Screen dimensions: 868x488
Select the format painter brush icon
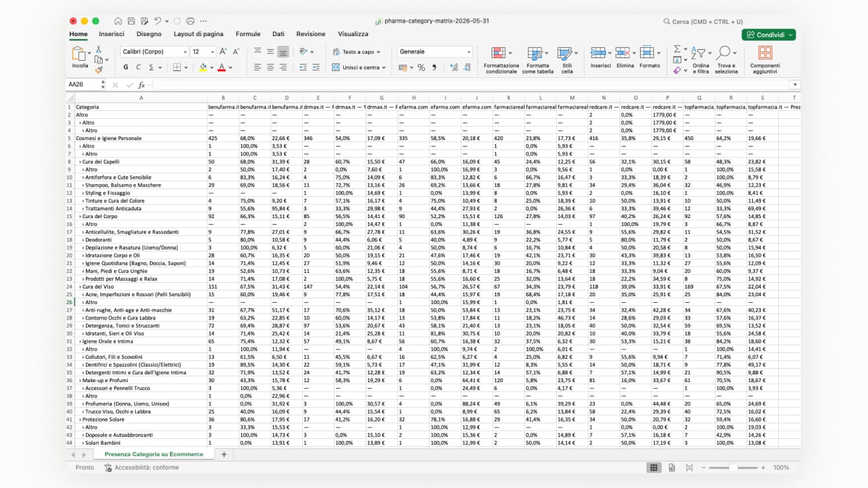pos(99,70)
